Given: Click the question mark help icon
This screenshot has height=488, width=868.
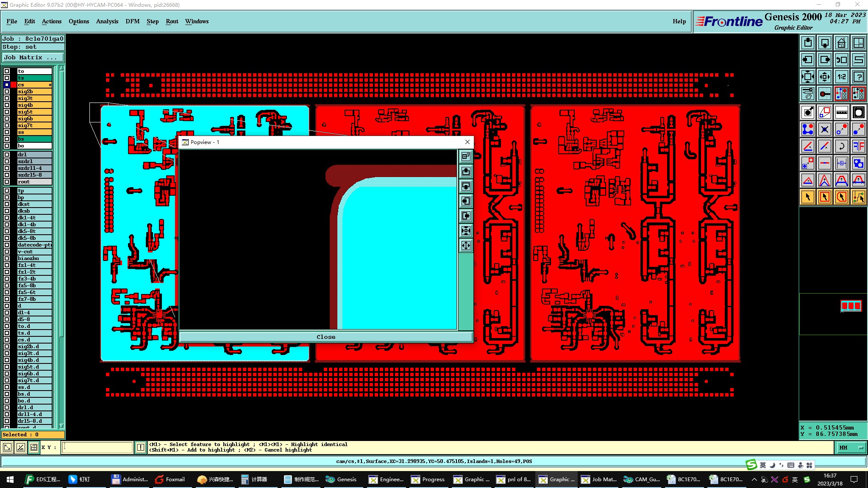Looking at the screenshot, I should [x=858, y=77].
